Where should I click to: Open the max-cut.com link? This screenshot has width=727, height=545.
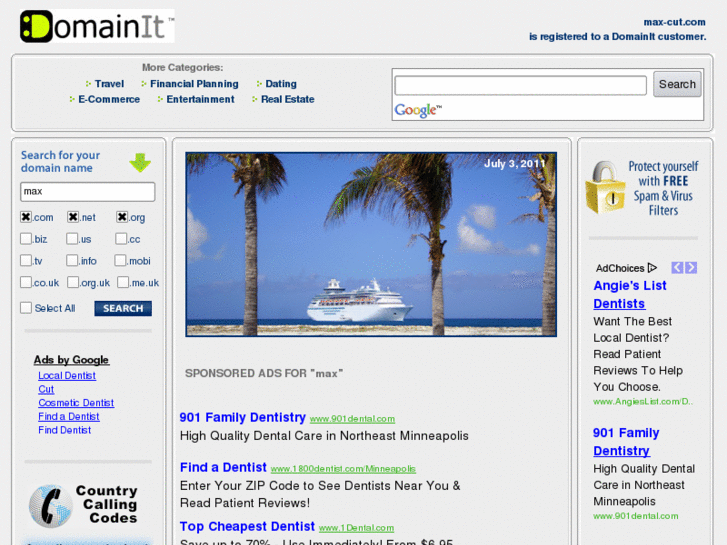(x=674, y=22)
